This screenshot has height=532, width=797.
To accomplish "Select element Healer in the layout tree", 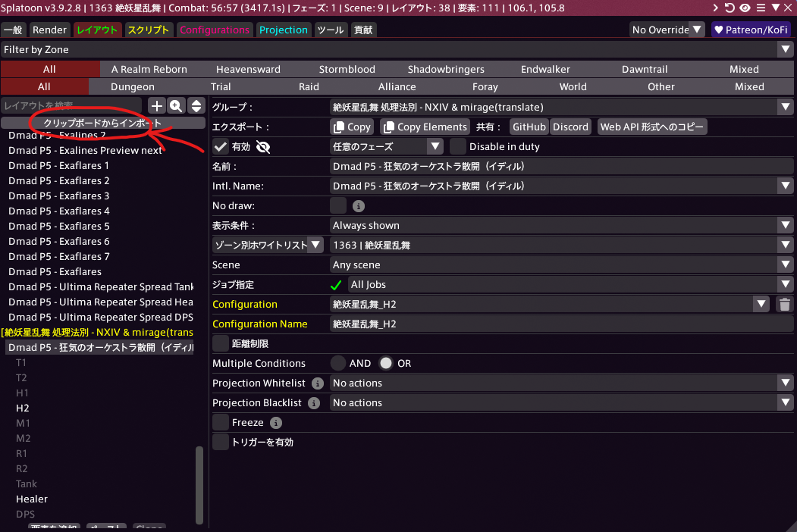I will (32, 499).
